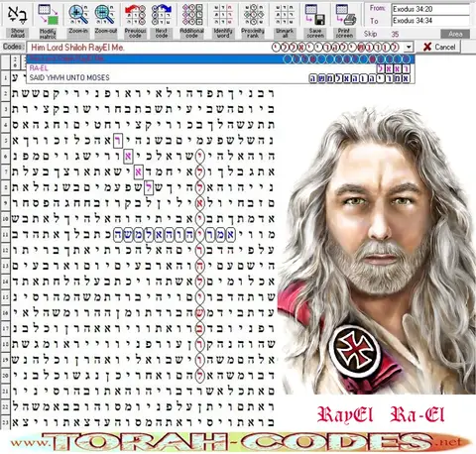Click the Zoom-out label button
Image resolution: width=476 pixels, height=454 pixels.
[106, 33]
